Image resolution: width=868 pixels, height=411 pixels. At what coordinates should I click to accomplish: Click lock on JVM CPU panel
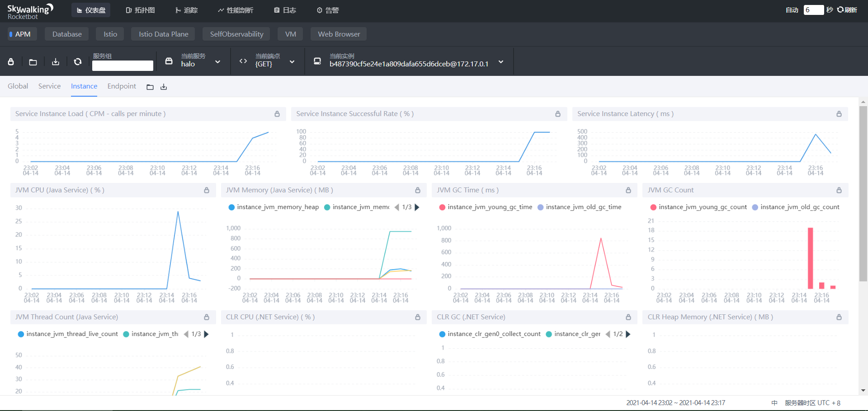(207, 191)
